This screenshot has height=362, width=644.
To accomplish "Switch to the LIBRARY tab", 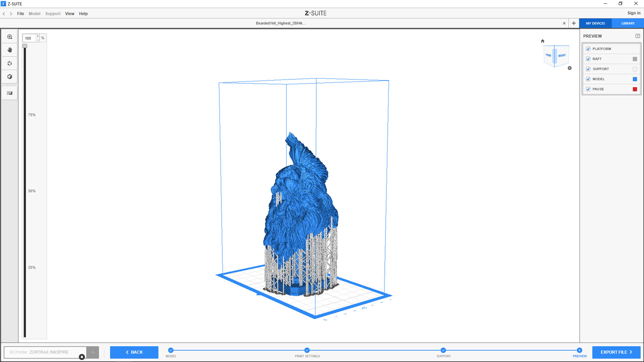I will [628, 23].
